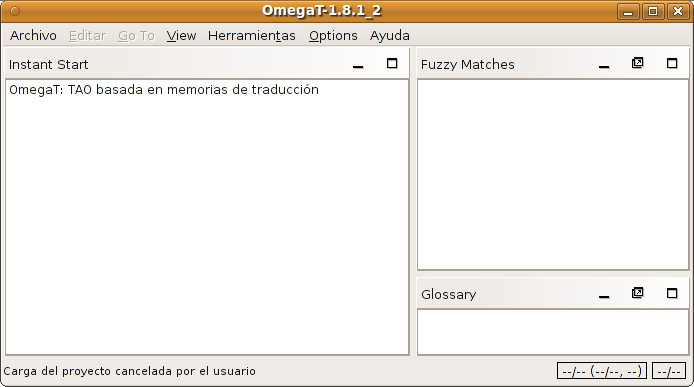The image size is (694, 387).
Task: Click the '--/--' segment length indicator
Action: click(x=668, y=371)
